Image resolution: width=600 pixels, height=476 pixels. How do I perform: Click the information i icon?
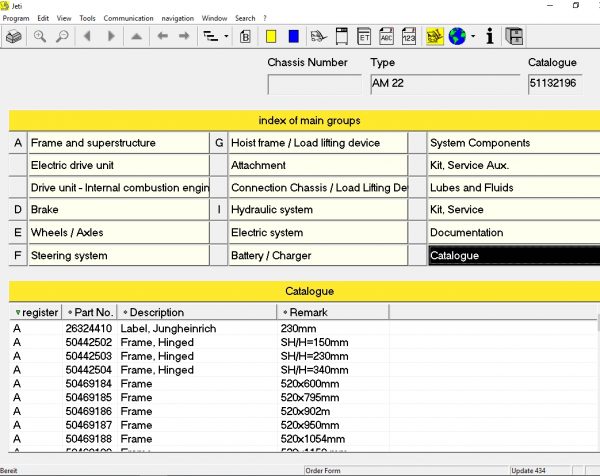[490, 36]
